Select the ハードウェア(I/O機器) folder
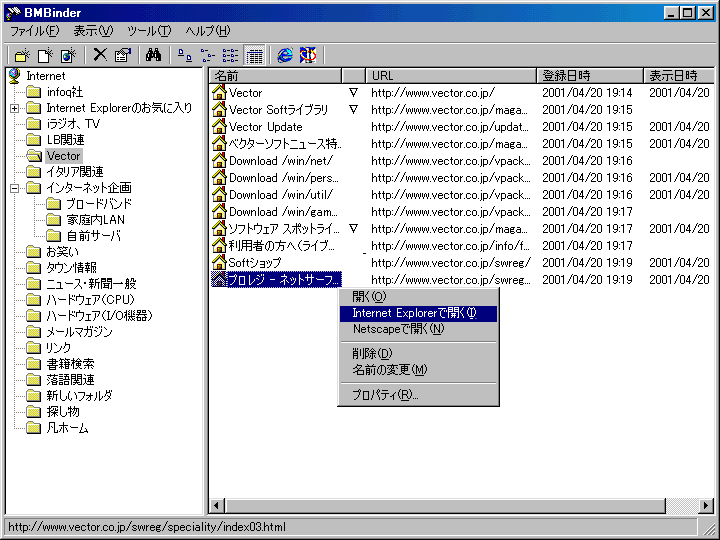Screen dimensions: 720x540 [99, 316]
